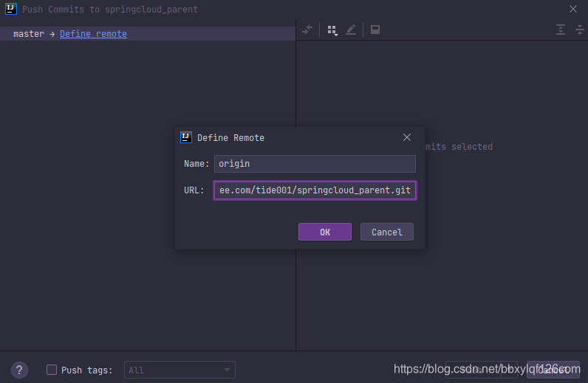
Task: Open the Define remote link
Action: coord(93,34)
